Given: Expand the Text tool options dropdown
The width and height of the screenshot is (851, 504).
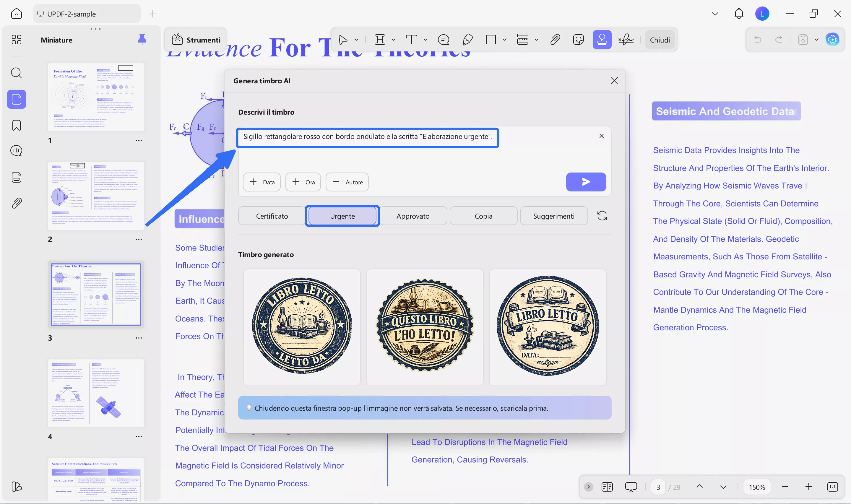Looking at the screenshot, I should click(x=425, y=39).
